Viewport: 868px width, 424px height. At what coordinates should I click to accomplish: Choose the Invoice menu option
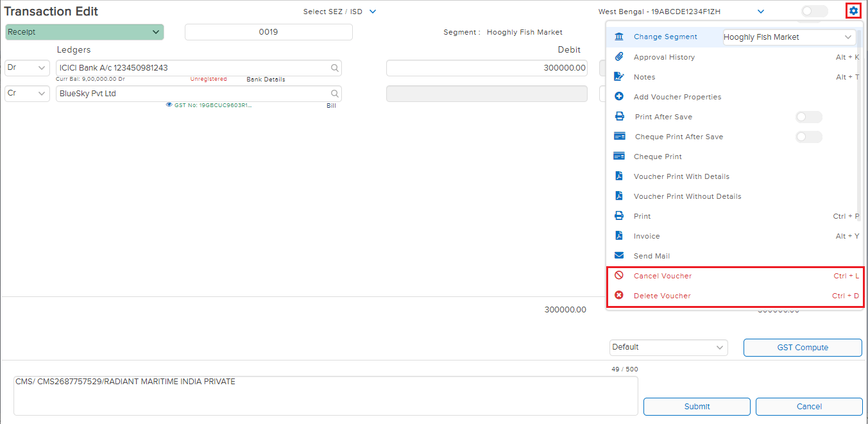pyautogui.click(x=647, y=236)
